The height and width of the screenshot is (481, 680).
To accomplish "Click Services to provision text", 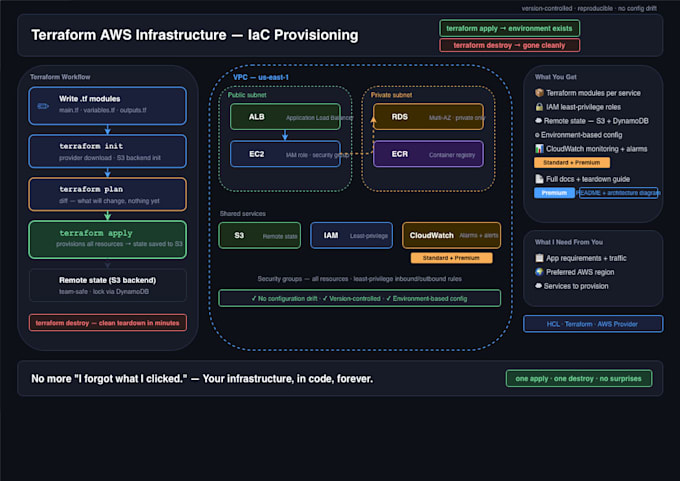I will coord(576,286).
